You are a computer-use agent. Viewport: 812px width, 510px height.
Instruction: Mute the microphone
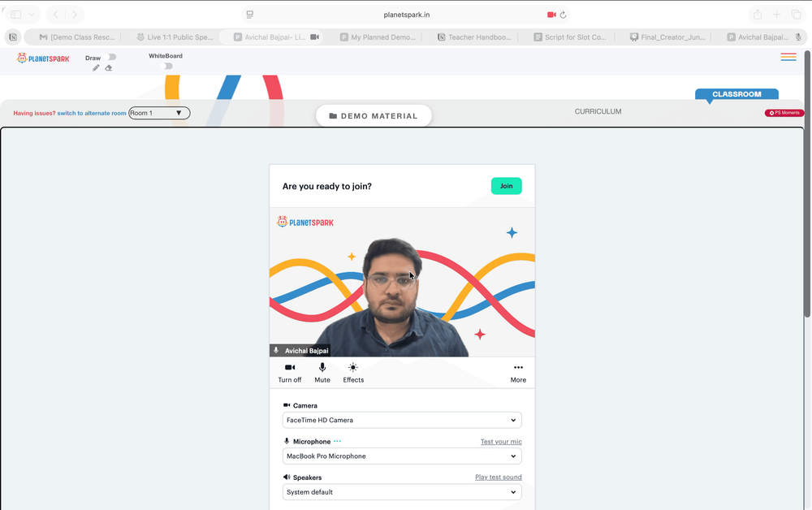[x=322, y=373]
